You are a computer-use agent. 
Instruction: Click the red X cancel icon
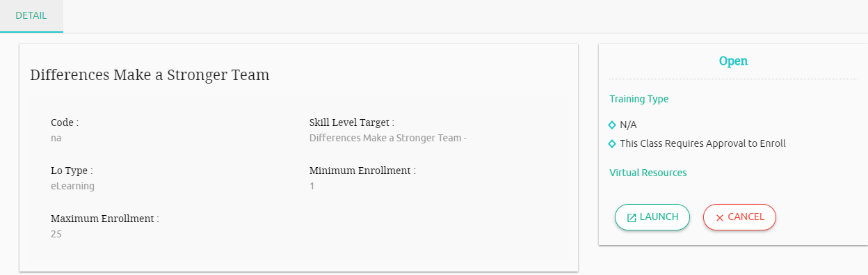(x=720, y=217)
